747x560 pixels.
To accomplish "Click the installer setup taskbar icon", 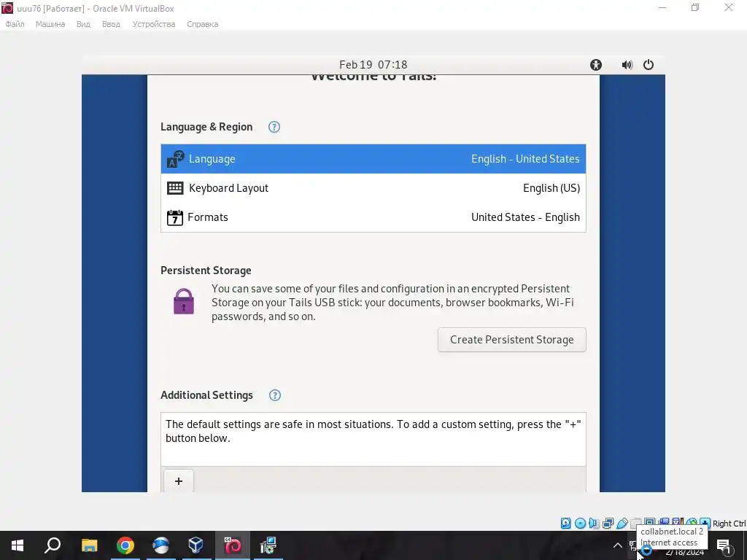I will click(x=268, y=545).
